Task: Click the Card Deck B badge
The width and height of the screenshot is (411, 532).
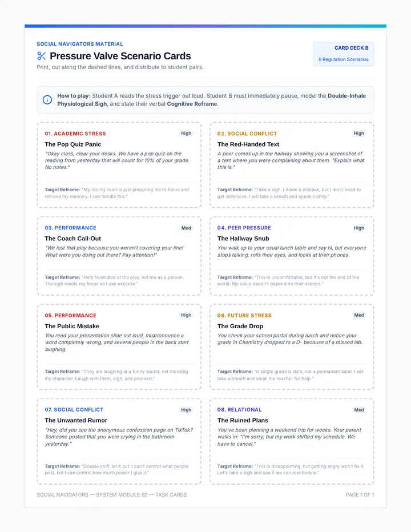Action: (344, 54)
